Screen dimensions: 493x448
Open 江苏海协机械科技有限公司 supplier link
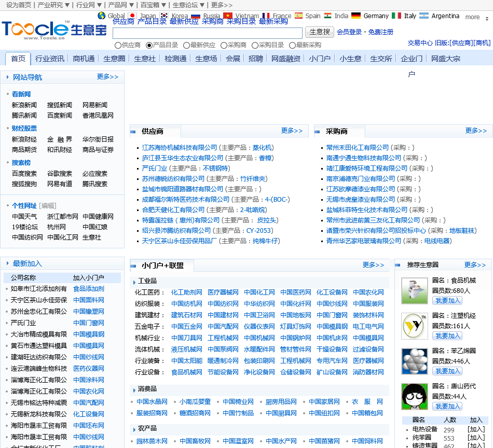click(x=180, y=148)
